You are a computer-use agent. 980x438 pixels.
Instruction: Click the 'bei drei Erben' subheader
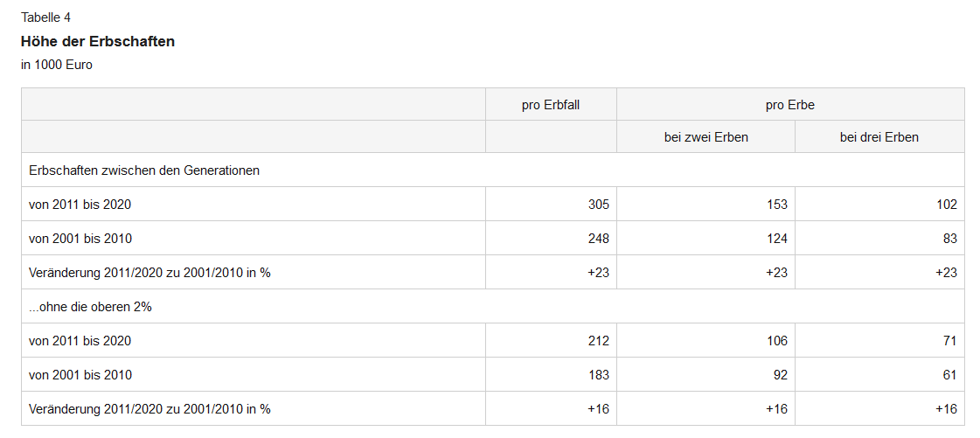pyautogui.click(x=879, y=137)
